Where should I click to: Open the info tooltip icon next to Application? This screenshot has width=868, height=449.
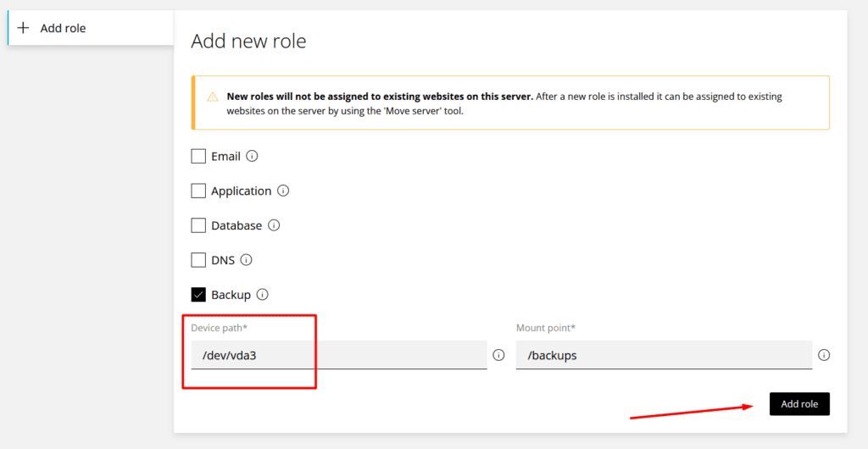[283, 191]
